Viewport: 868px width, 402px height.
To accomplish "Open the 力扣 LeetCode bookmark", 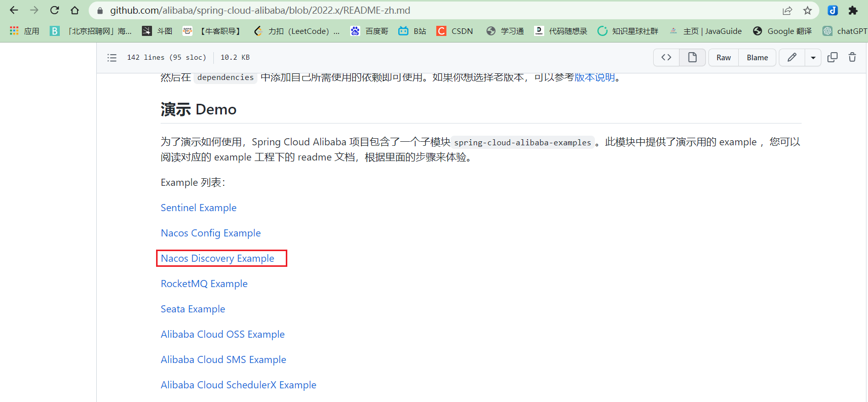I will pyautogui.click(x=296, y=31).
